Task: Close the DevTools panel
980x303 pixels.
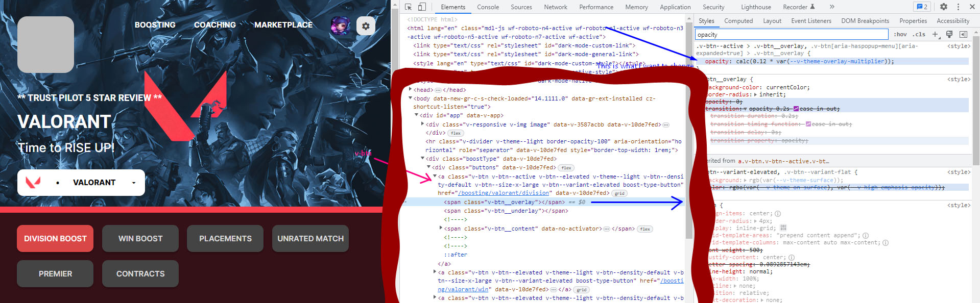Action: click(972, 7)
